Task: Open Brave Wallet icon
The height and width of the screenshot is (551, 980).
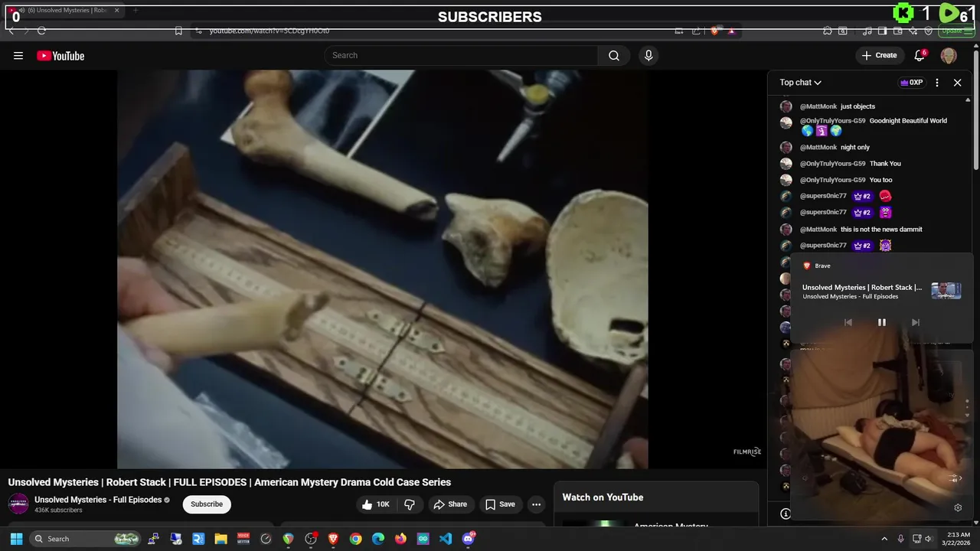Action: point(897,31)
